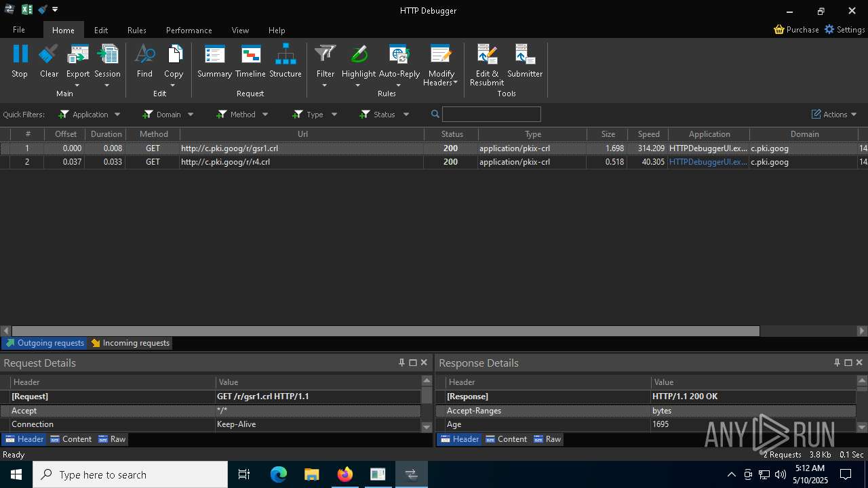Image resolution: width=868 pixels, height=488 pixels.
Task: Open the Highlight rules icon
Action: 359,61
